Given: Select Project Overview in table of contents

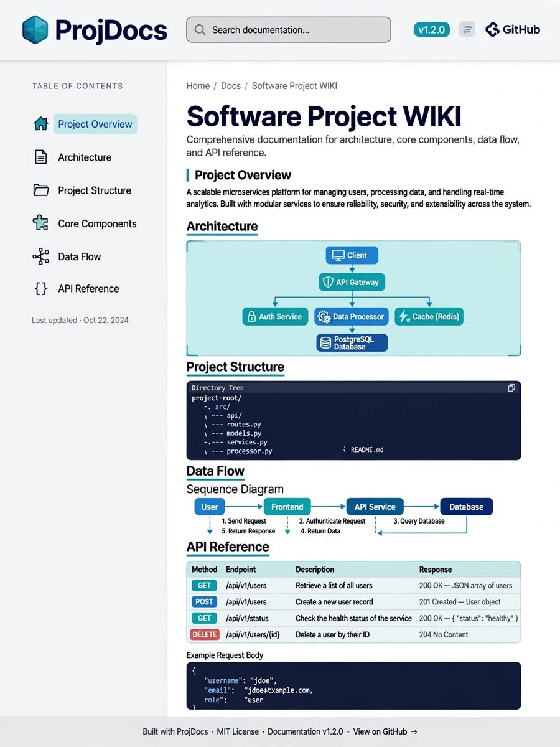Looking at the screenshot, I should pyautogui.click(x=95, y=124).
